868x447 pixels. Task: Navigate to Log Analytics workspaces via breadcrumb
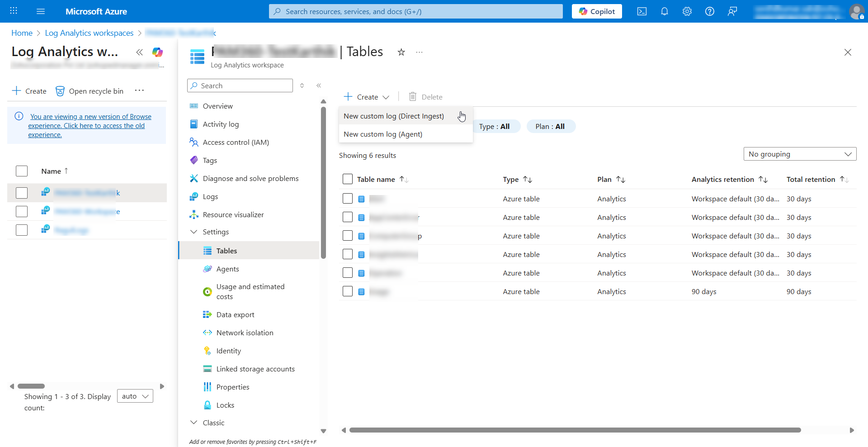(x=89, y=33)
